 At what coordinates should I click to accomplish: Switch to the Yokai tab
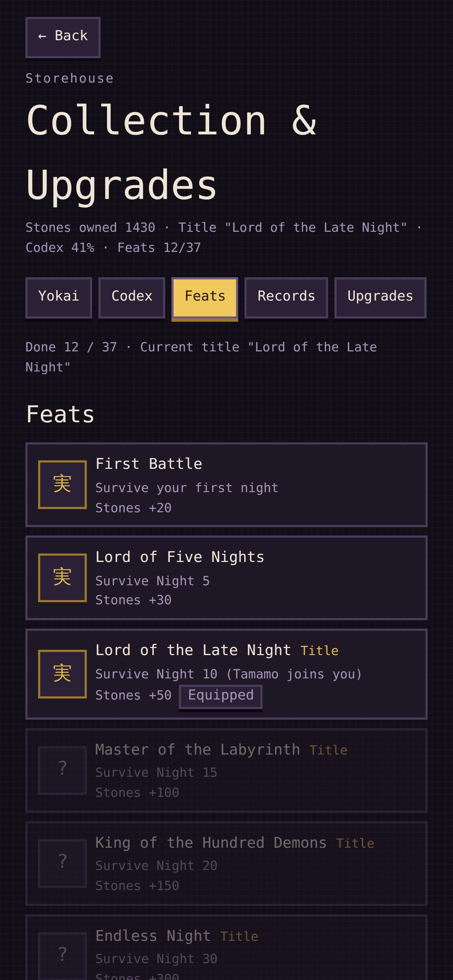point(59,297)
